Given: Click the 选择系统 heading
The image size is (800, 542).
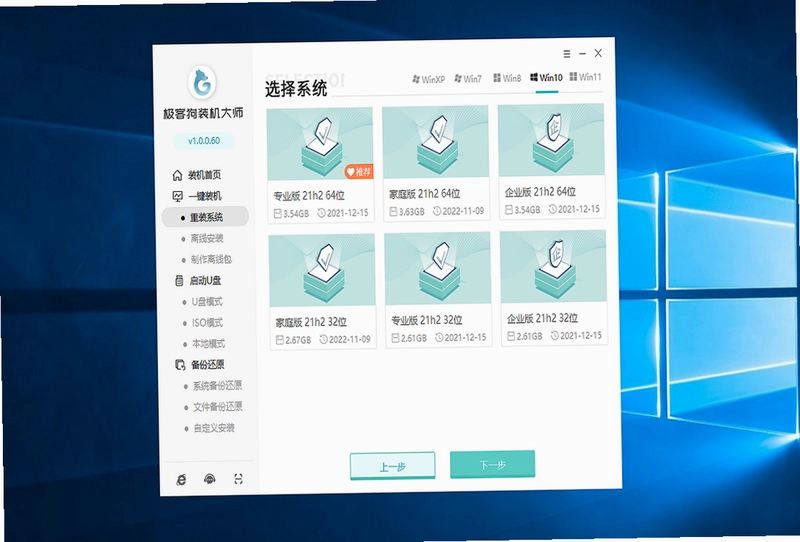Looking at the screenshot, I should click(x=296, y=89).
